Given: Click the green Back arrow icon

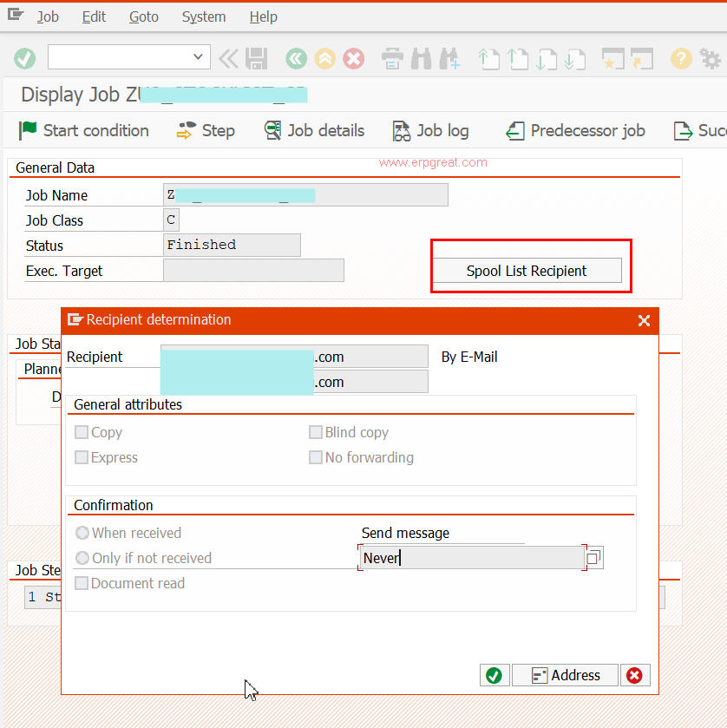Looking at the screenshot, I should click(x=296, y=59).
